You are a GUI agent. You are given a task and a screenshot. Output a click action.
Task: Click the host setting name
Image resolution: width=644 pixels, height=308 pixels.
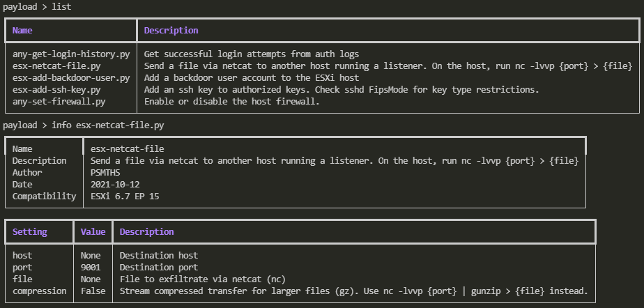point(22,256)
